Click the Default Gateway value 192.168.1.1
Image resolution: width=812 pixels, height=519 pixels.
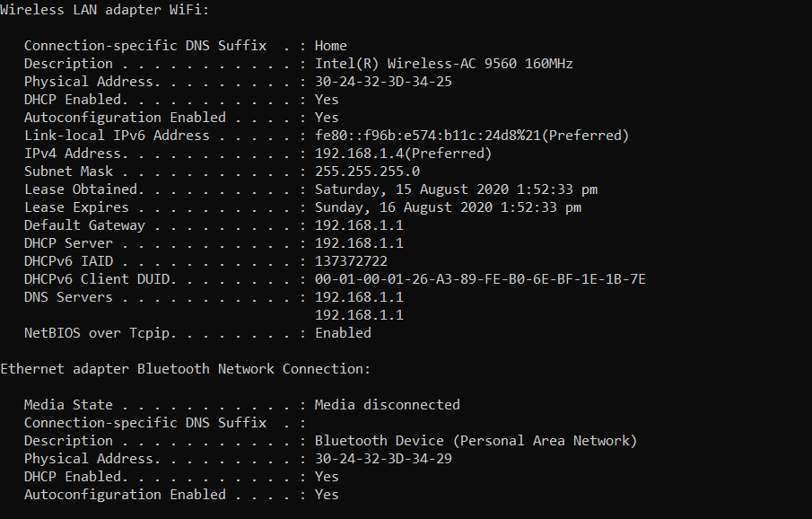[359, 225]
